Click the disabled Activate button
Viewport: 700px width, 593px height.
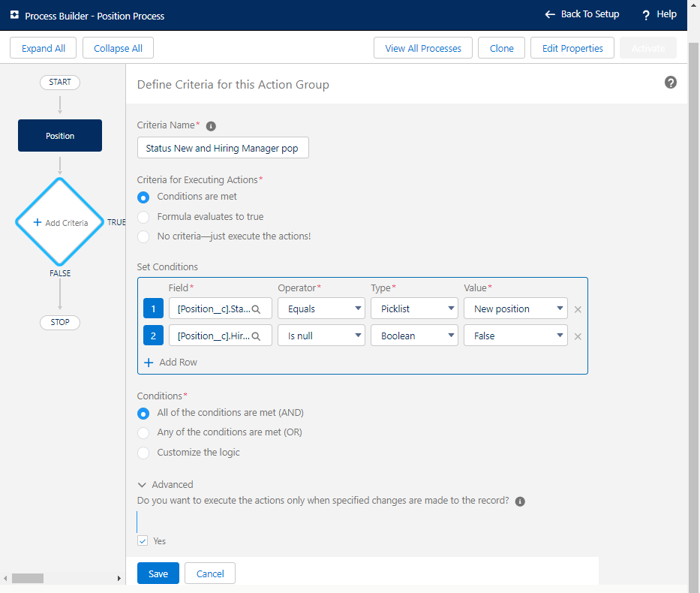pyautogui.click(x=647, y=48)
